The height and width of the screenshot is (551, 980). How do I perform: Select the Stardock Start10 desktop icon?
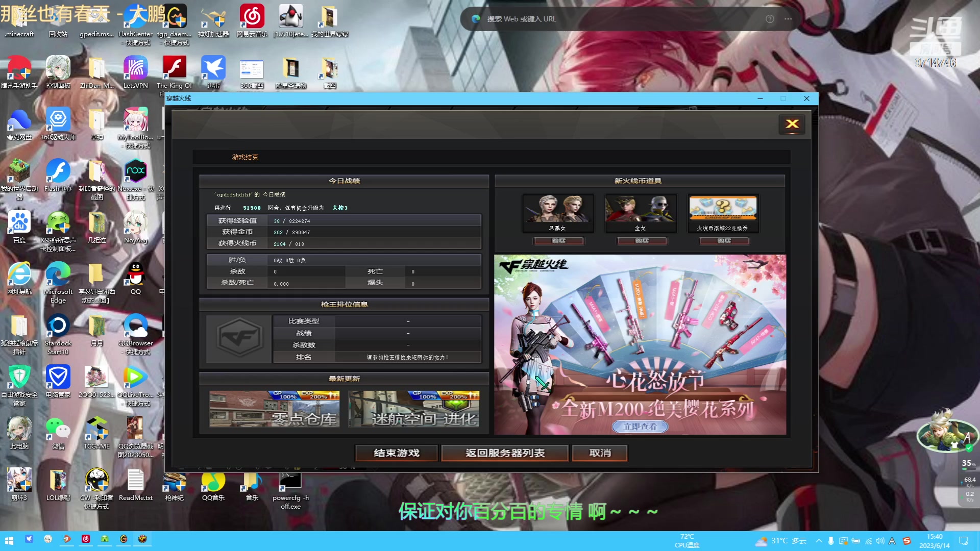point(58,335)
